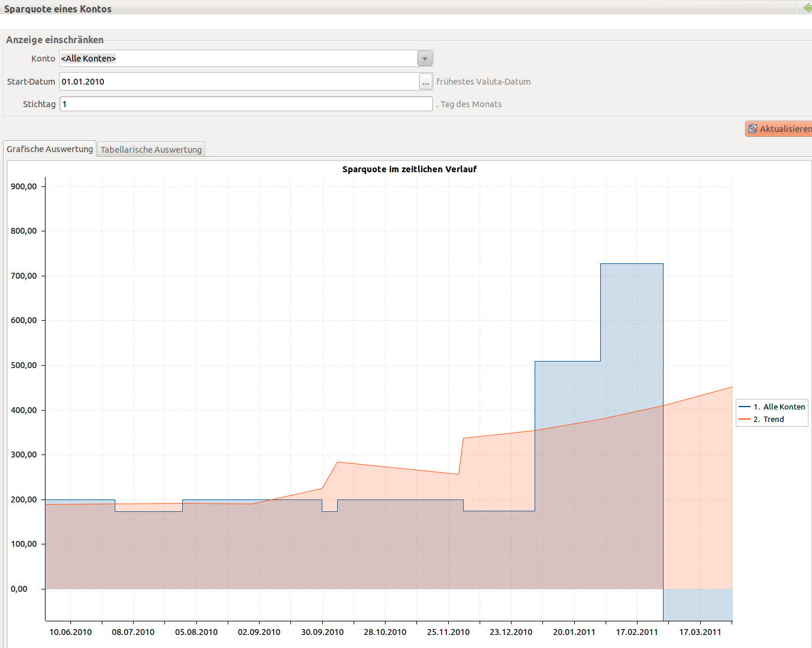Click the chart title Sparquote im zeitlichen Verlauf
This screenshot has width=812, height=648.
pyautogui.click(x=409, y=169)
